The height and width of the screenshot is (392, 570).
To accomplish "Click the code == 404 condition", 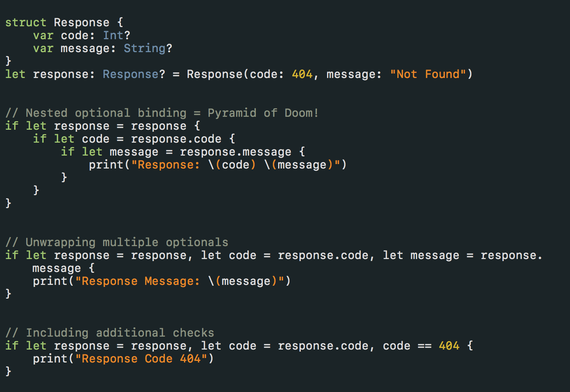I will (x=421, y=346).
